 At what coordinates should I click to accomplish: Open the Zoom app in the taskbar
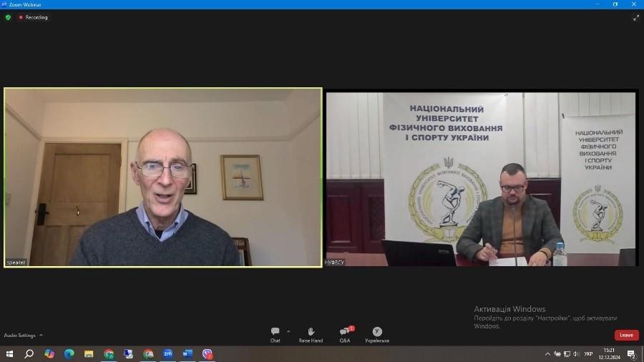pos(167,353)
